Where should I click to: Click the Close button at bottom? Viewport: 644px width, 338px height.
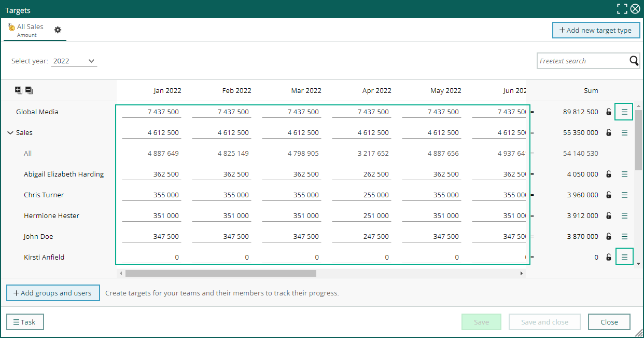click(609, 322)
